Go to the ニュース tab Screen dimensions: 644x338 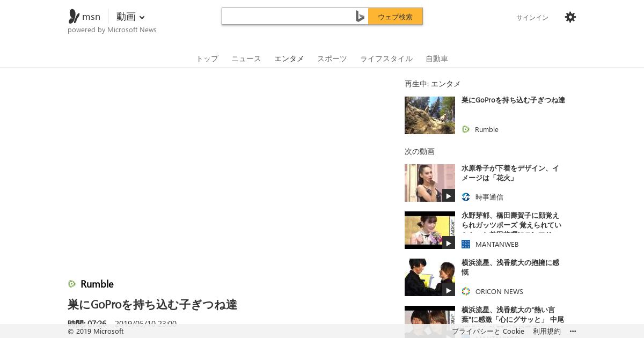(246, 58)
